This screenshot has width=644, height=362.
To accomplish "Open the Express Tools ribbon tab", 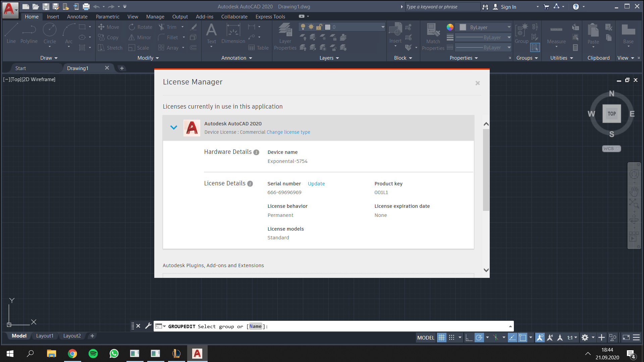I will 270,16.
